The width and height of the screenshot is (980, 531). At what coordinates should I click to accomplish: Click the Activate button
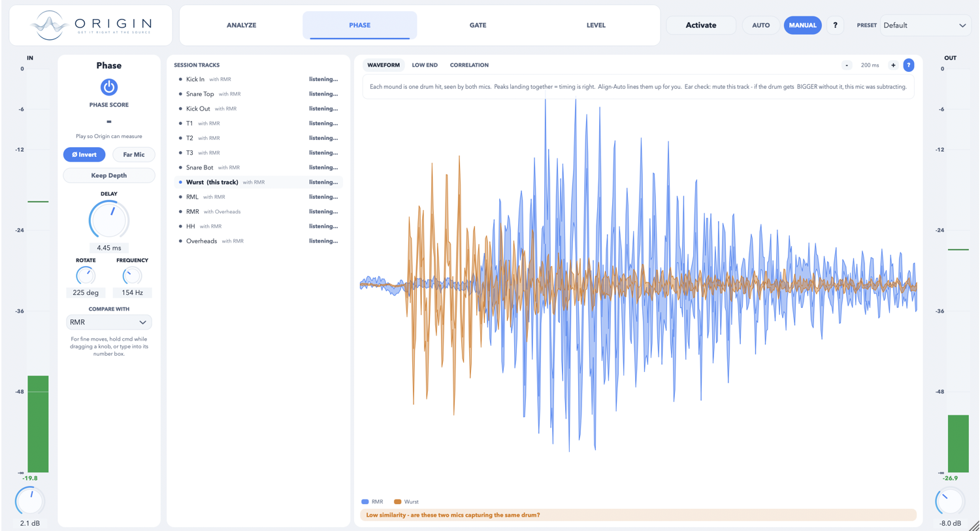click(701, 26)
